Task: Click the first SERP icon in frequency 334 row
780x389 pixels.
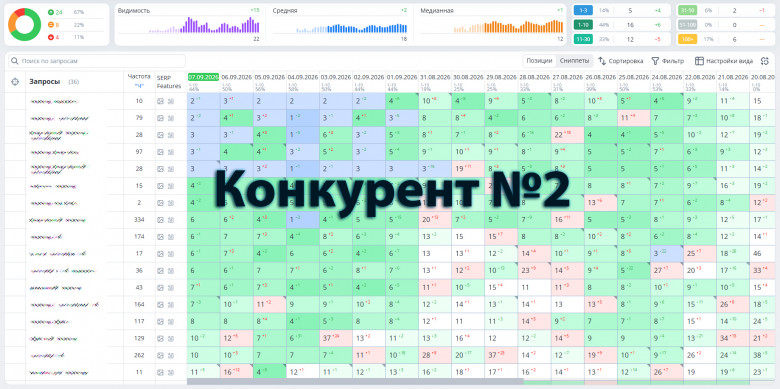Action: tap(160, 220)
